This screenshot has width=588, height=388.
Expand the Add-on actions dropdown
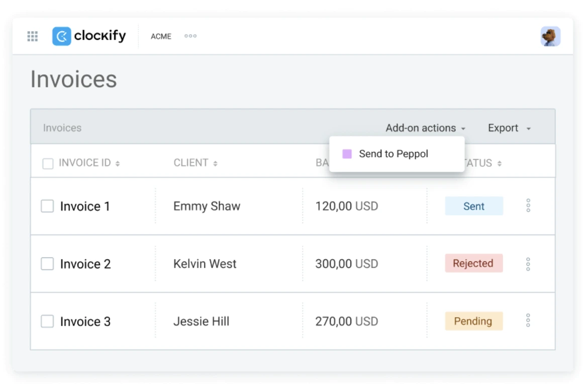(x=426, y=128)
